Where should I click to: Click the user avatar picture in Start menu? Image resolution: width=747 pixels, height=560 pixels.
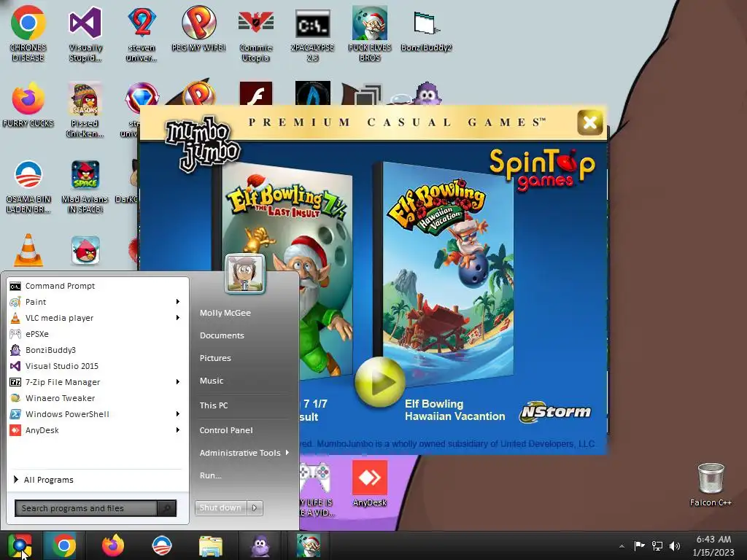tap(245, 273)
